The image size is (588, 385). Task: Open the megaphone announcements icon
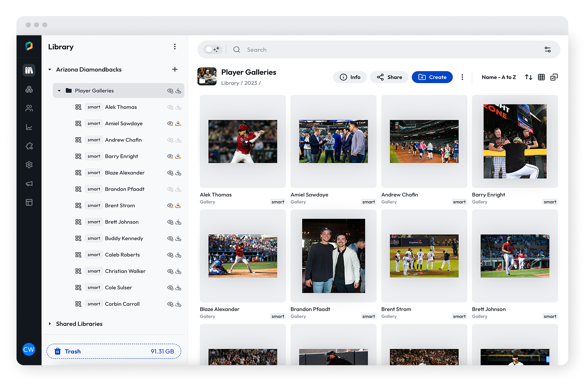(x=29, y=183)
